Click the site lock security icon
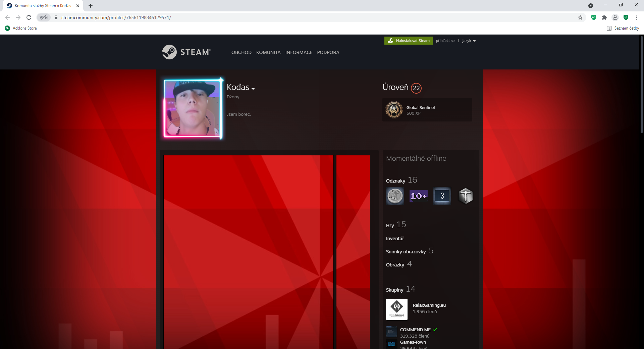 (x=56, y=17)
